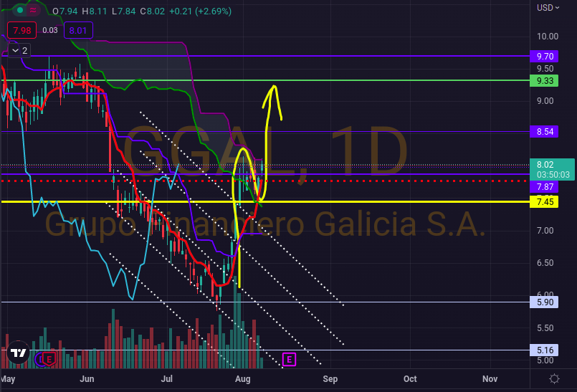Viewport: 577px width, 392px height.
Task: Click the 8.54 purple price label
Action: pos(544,132)
